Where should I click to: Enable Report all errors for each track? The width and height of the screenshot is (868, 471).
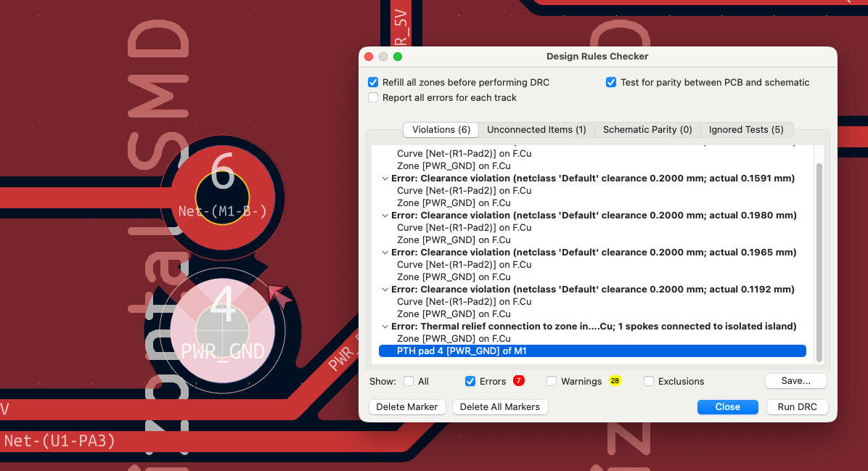pyautogui.click(x=373, y=98)
